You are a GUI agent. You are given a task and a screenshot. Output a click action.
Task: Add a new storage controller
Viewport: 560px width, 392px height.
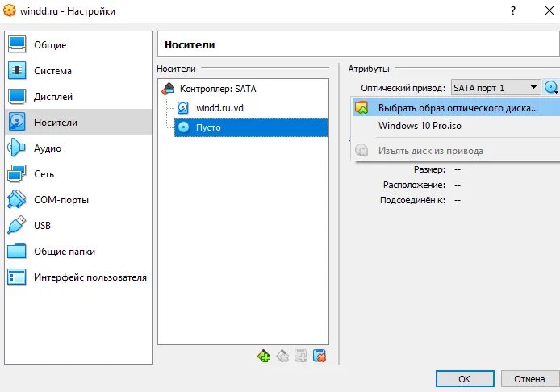(264, 356)
